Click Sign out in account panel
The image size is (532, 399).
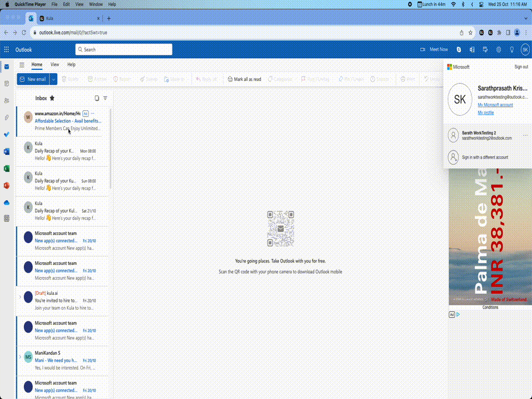click(x=521, y=67)
